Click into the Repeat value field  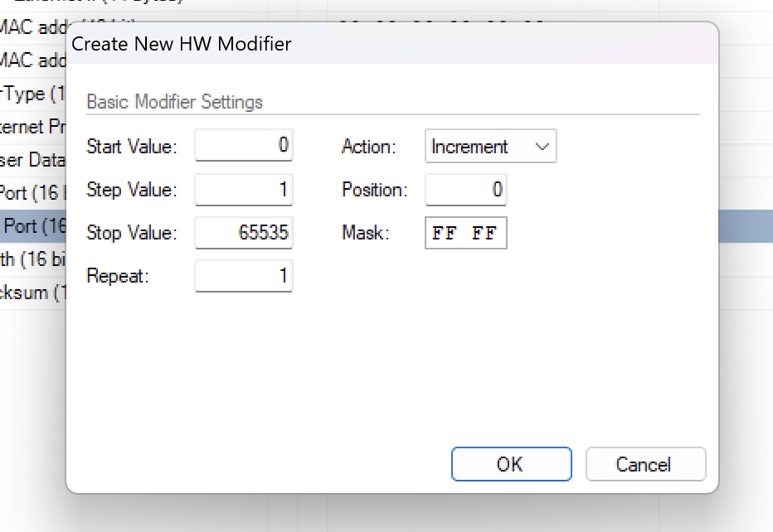tap(244, 276)
